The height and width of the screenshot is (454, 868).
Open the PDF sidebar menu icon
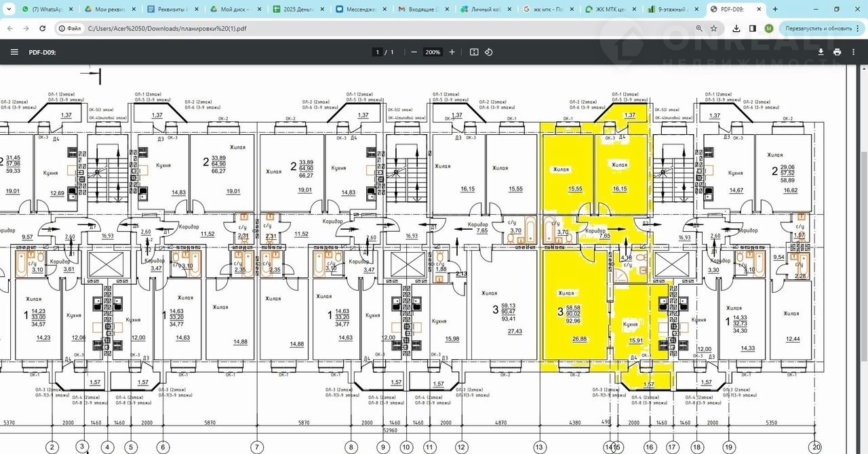pyautogui.click(x=14, y=52)
